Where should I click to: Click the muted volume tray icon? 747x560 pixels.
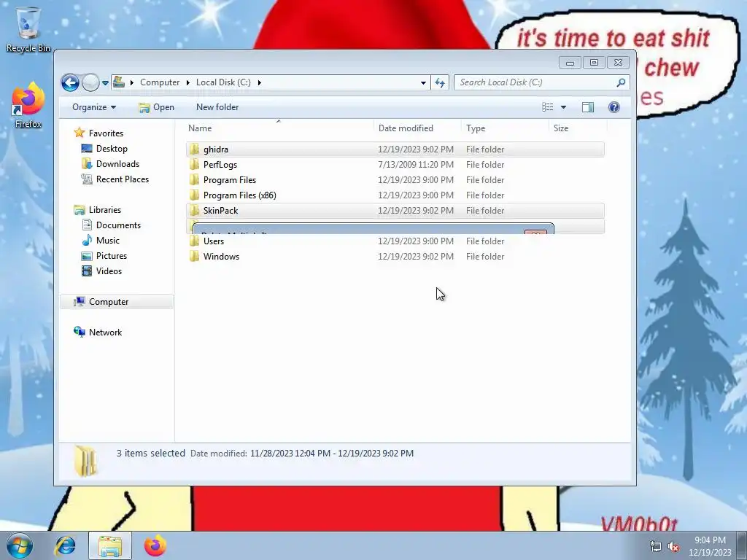(x=673, y=547)
